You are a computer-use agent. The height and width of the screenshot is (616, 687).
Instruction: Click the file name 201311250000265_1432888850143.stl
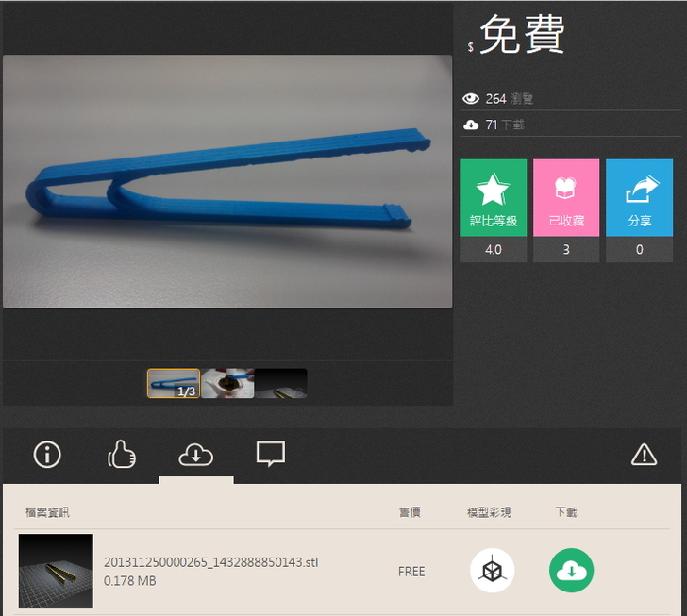point(211,562)
